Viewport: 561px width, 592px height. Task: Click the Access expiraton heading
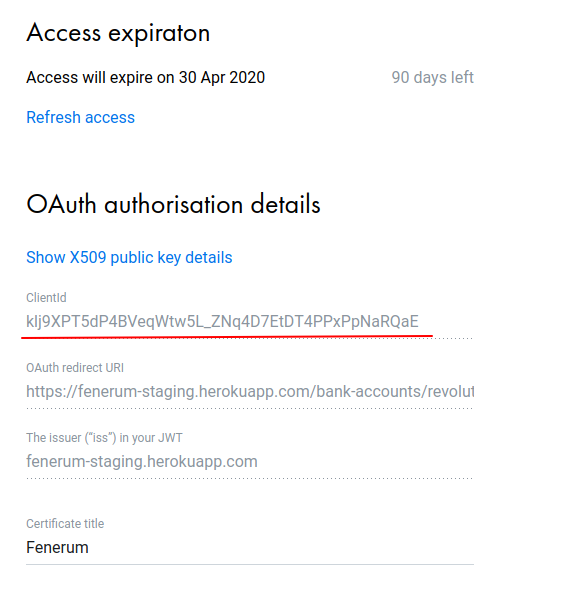tap(118, 33)
